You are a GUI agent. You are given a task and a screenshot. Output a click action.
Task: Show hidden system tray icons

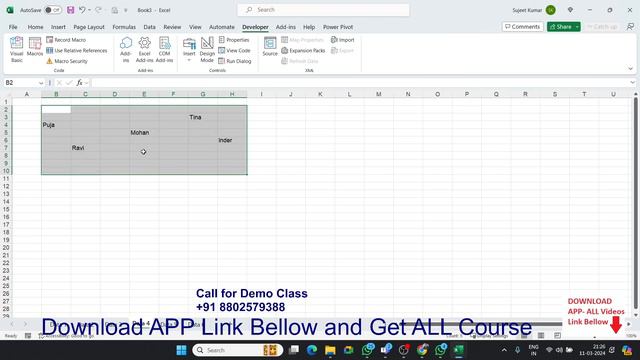[504, 350]
